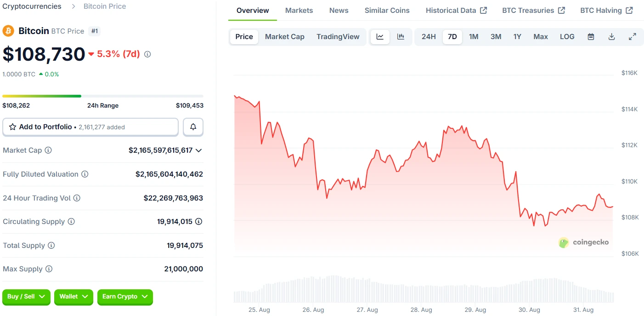The height and width of the screenshot is (316, 644).
Task: Switch the chart timeframe to 24H
Action: 429,36
